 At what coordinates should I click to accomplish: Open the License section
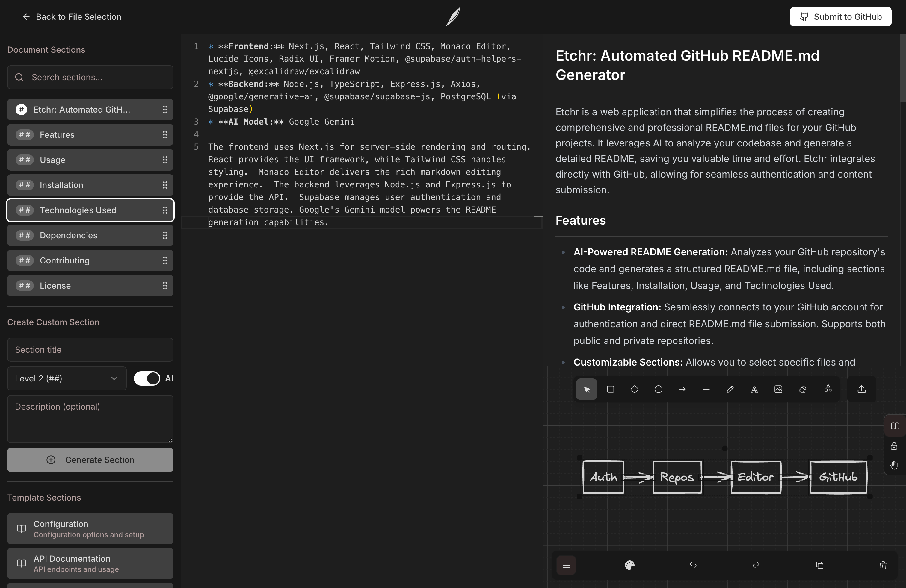pos(90,286)
